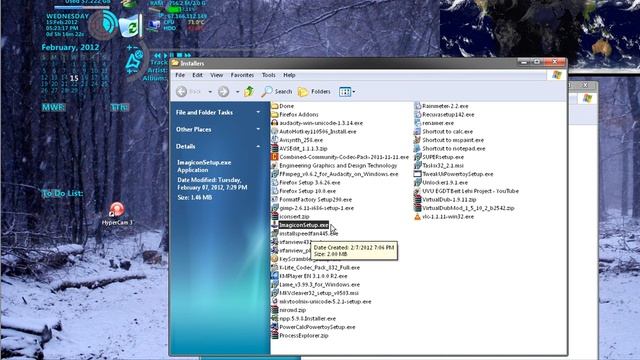The height and width of the screenshot is (360, 640).
Task: Click the Lame_v3.99.3_for_Windows.exe file name
Action: 320,284
